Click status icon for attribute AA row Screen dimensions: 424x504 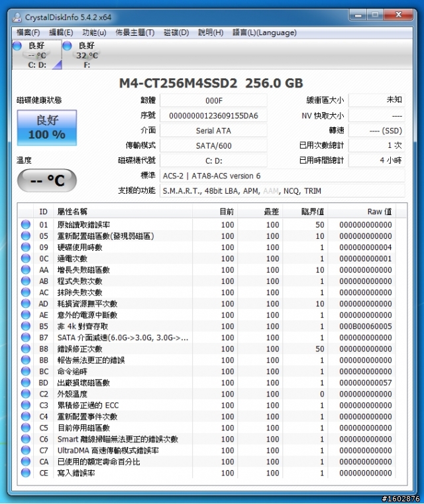(x=26, y=269)
